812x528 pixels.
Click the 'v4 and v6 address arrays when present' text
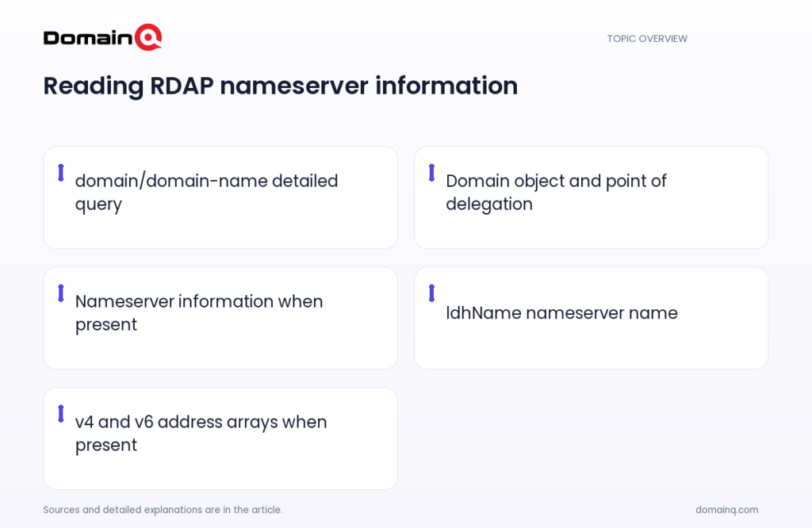pos(201,434)
